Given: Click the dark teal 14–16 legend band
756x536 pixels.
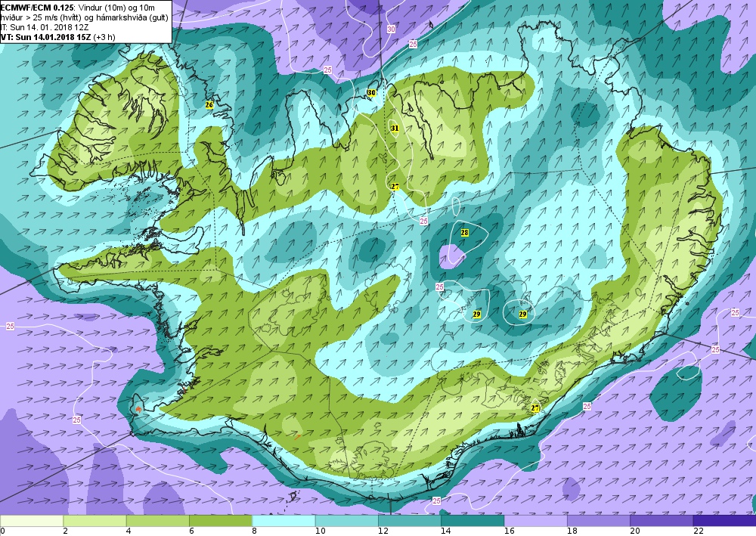Looking at the screenshot, I should pyautogui.click(x=472, y=521).
